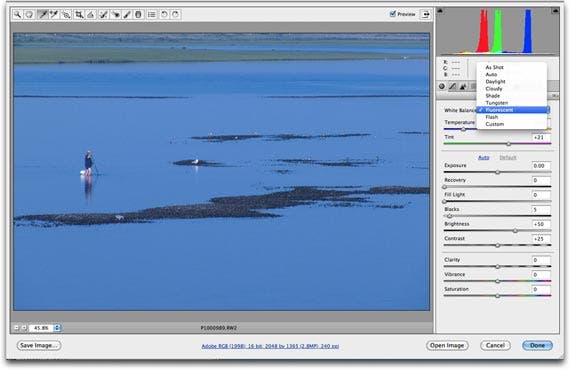Click the Saturation slider handle
570x370 pixels.
pyautogui.click(x=498, y=296)
